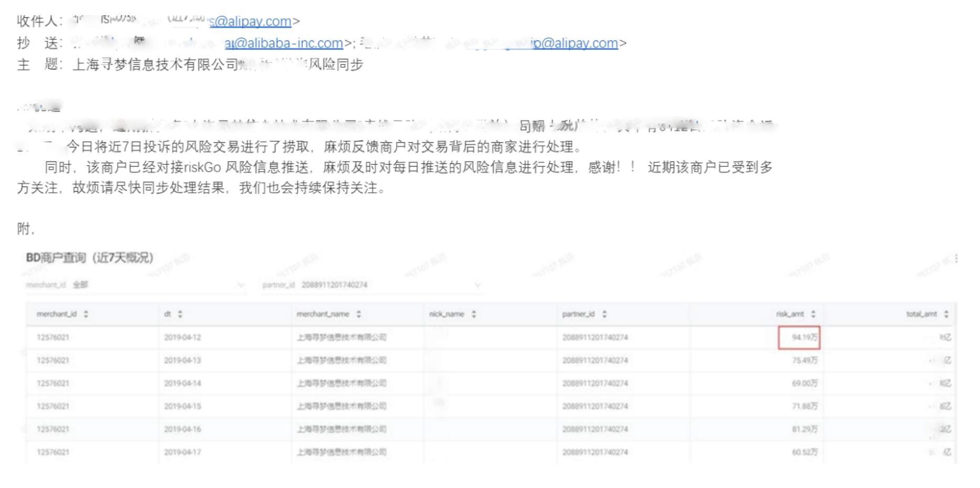Click the risk_amt value 75.49万
The width and height of the screenshot is (980, 488).
point(804,360)
